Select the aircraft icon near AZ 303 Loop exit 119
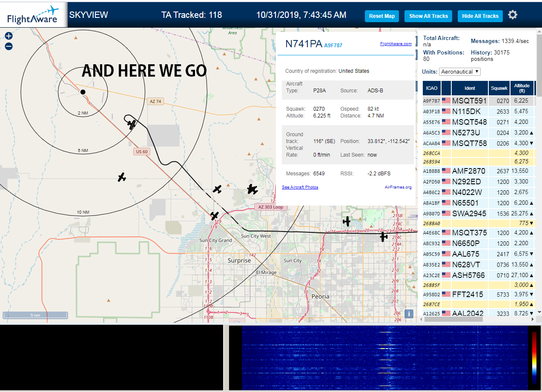Image resolution: width=542 pixels, height=392 pixels. click(215, 216)
